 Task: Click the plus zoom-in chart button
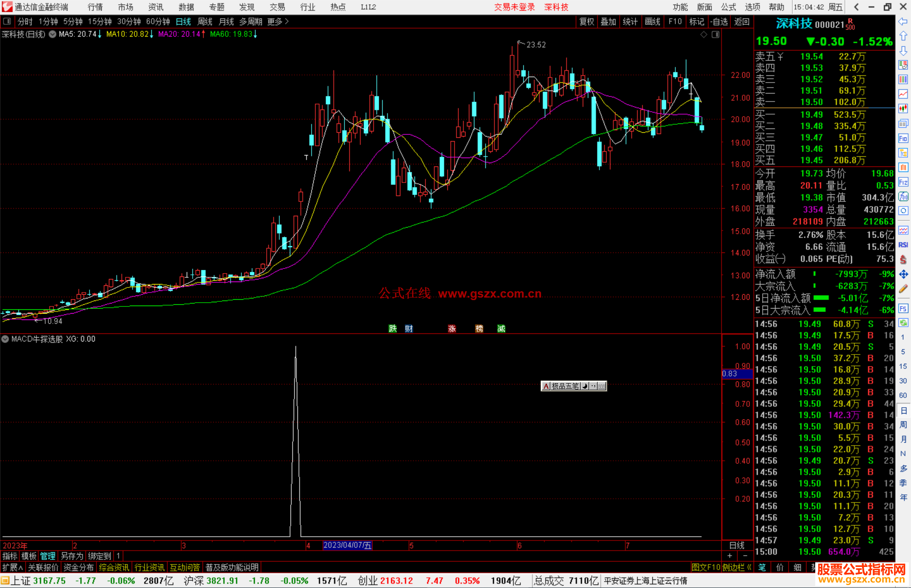coord(730,556)
